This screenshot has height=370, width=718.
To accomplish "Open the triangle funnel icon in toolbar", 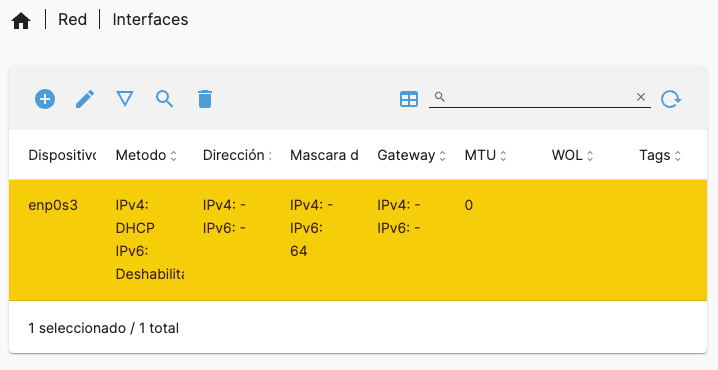I will pos(125,99).
